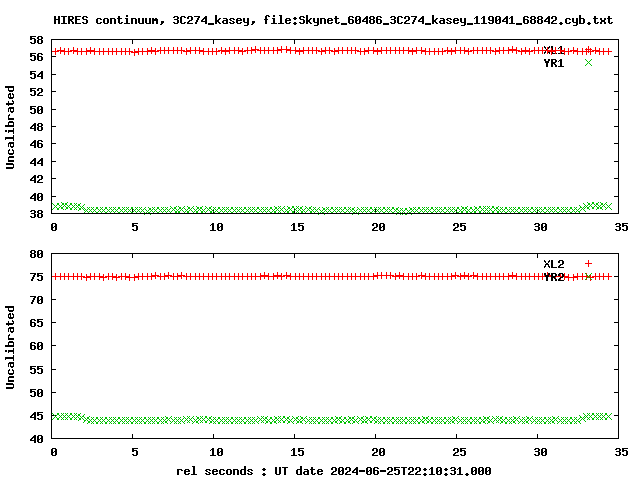The width and height of the screenshot is (640, 480).
Task: Click y-axis tick '38' on XL1/YR1 plot
Action: [36, 213]
